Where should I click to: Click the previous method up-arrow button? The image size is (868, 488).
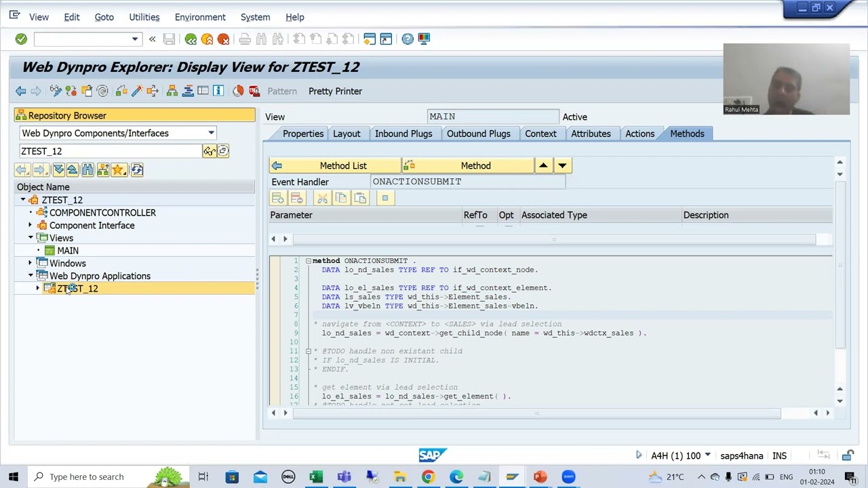click(x=543, y=165)
